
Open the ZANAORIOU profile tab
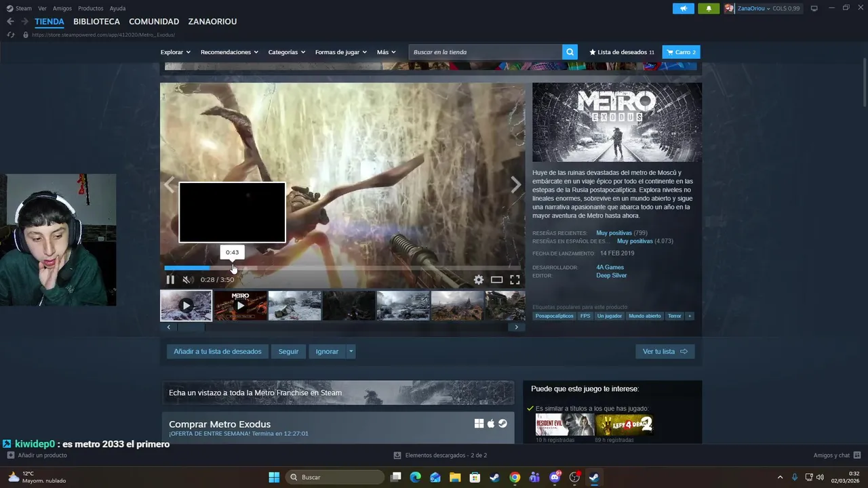[212, 22]
